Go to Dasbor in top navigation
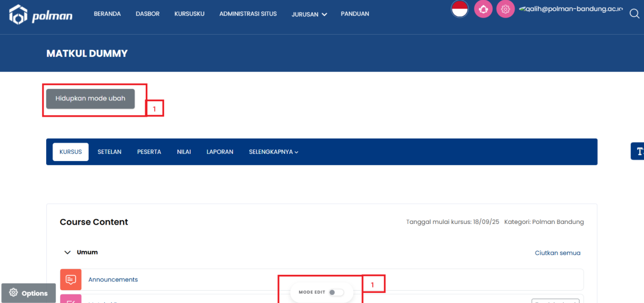This screenshot has height=303, width=644. click(147, 14)
